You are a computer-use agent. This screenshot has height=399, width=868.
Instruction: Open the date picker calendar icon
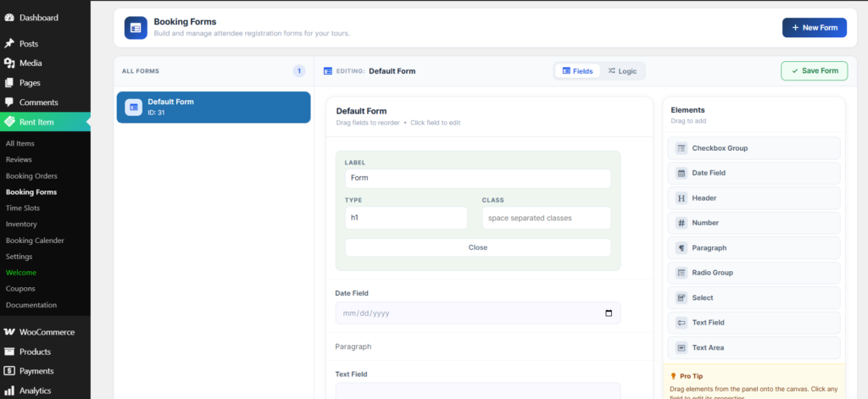click(x=609, y=313)
